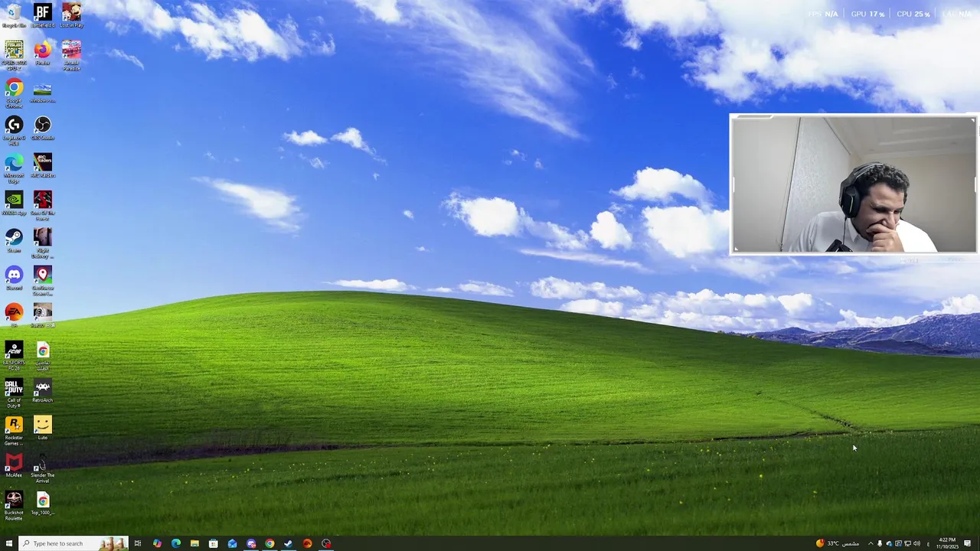Viewport: 980px width, 551px height.
Task: Launch Google Chrome from the desktop
Action: [x=14, y=93]
